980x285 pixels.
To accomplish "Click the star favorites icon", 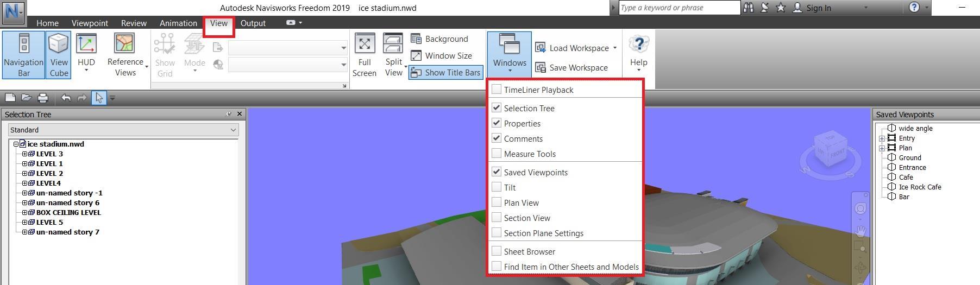I will (781, 8).
